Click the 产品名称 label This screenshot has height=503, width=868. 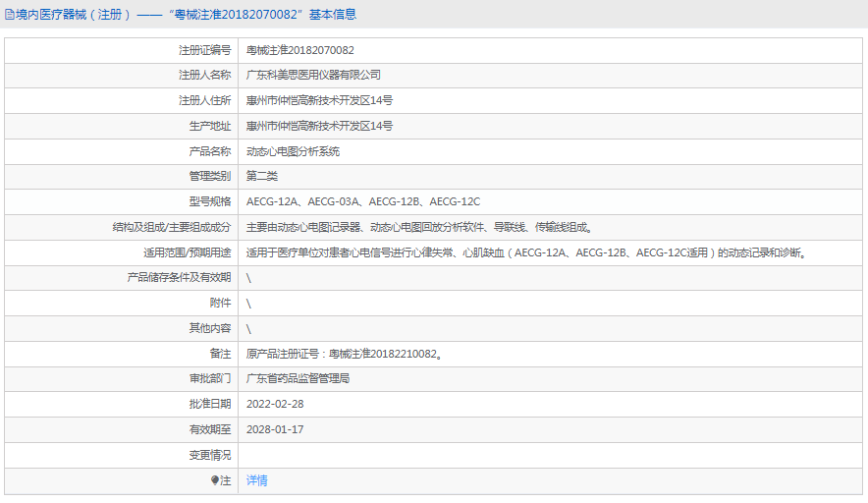pos(210,151)
